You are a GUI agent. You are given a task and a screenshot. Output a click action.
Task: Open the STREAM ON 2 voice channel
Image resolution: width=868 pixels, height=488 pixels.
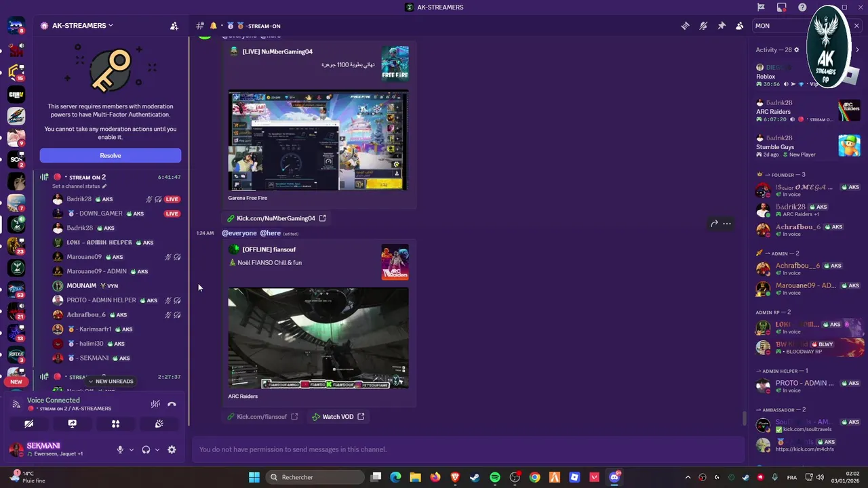[111, 177]
